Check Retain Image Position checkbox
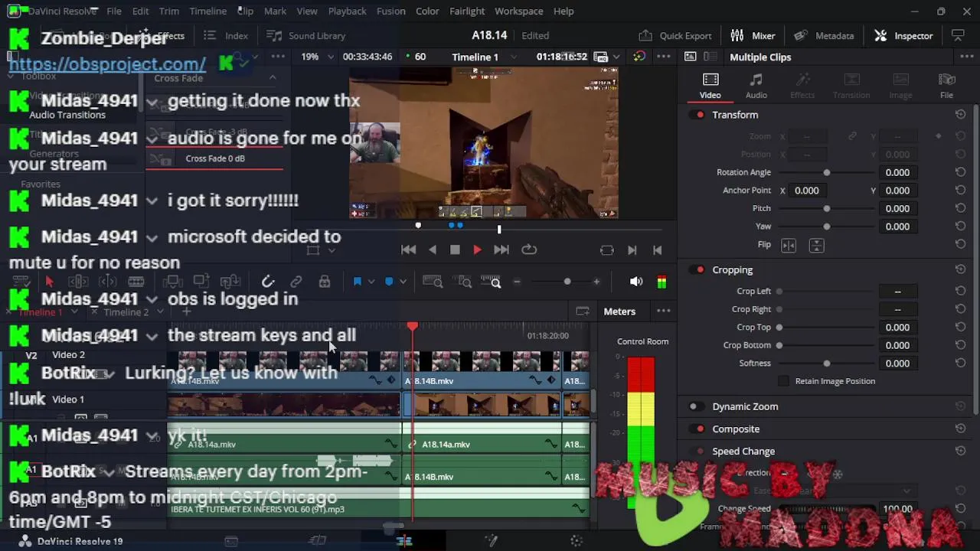The image size is (980, 551). tap(783, 381)
